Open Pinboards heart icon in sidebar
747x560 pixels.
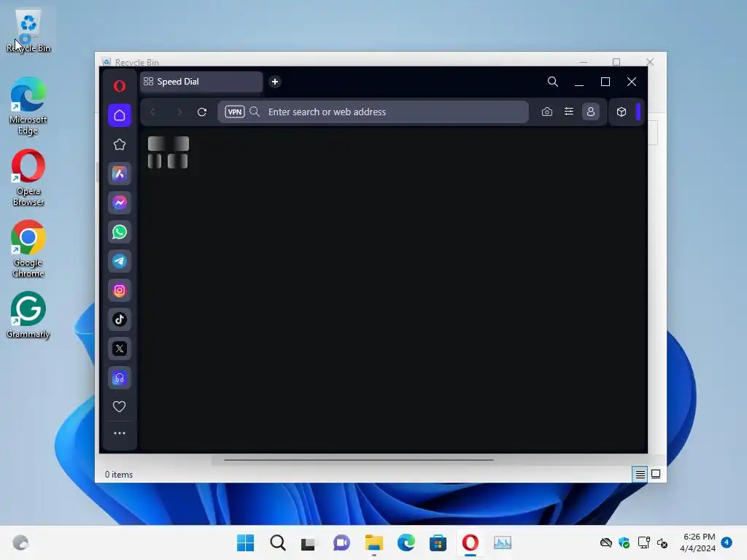pos(119,406)
